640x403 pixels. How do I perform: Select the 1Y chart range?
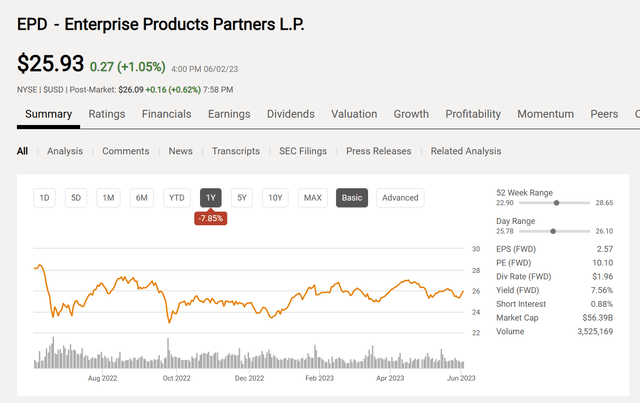coord(211,198)
